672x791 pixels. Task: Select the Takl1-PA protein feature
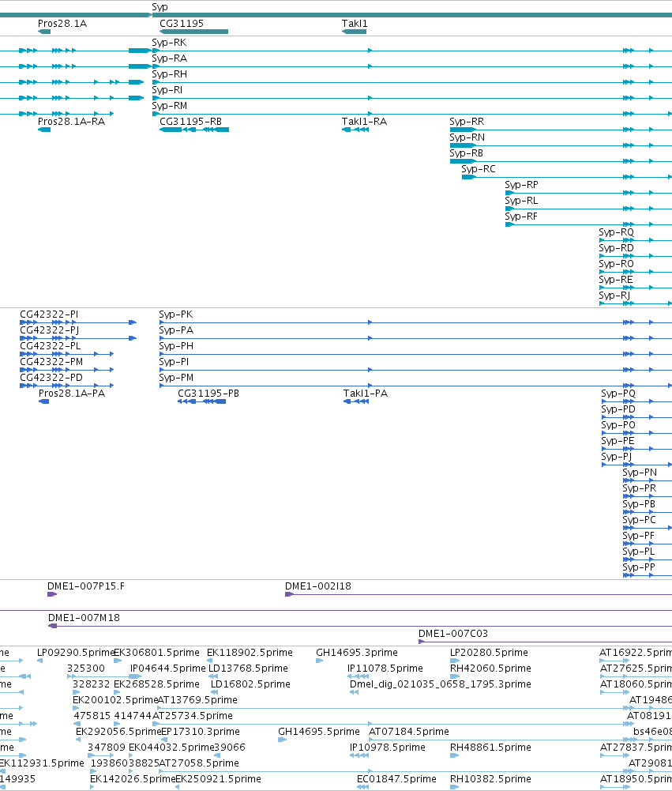click(366, 394)
